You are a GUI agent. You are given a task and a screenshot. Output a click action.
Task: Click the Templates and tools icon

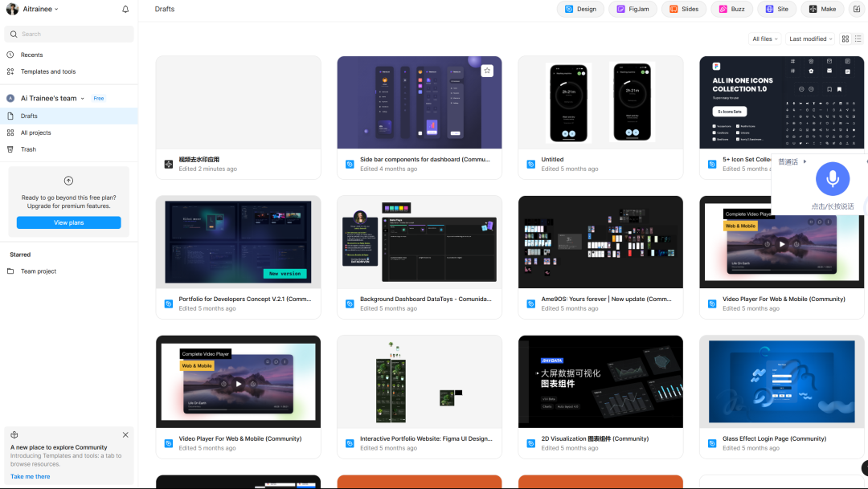(10, 71)
